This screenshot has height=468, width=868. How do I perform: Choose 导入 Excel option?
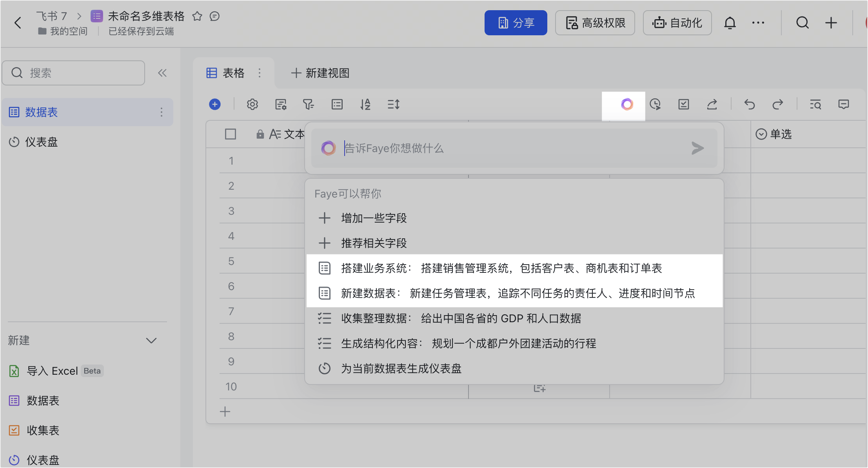click(x=56, y=371)
